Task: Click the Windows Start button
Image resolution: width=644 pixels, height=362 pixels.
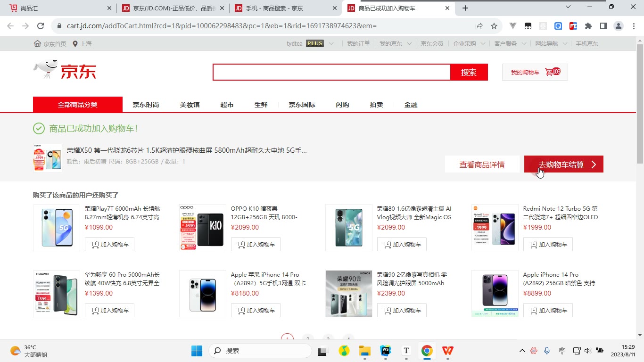Action: pyautogui.click(x=197, y=351)
